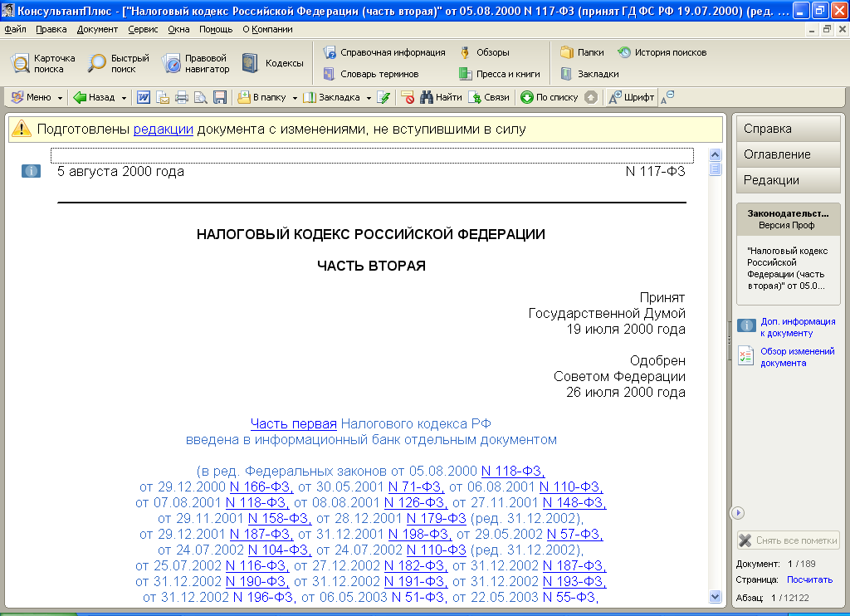Image resolution: width=850 pixels, height=616 pixels.
Task: Open N 193-ФЗ amendment link
Action: point(574,581)
